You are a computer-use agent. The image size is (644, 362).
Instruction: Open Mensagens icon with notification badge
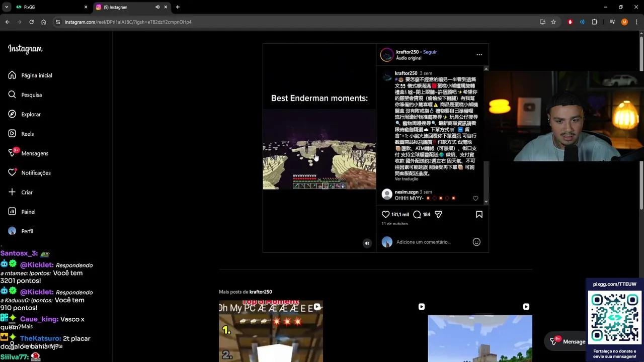tap(12, 153)
